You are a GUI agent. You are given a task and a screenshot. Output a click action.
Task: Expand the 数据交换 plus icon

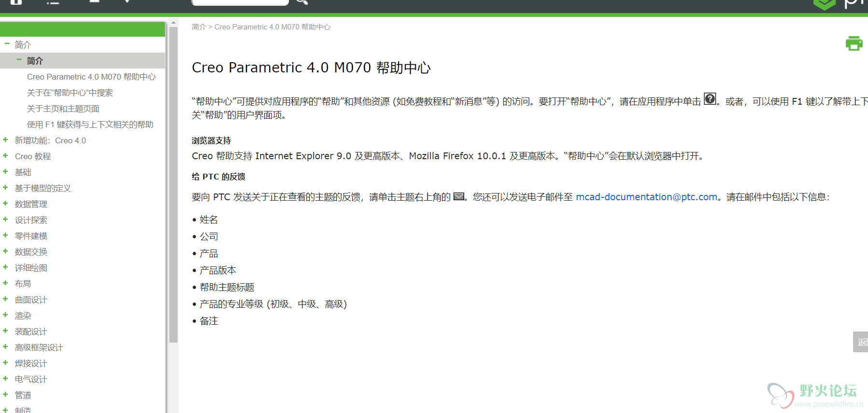(5, 251)
